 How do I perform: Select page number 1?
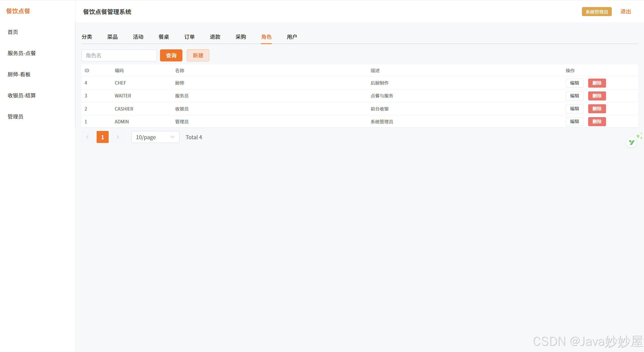coord(102,137)
